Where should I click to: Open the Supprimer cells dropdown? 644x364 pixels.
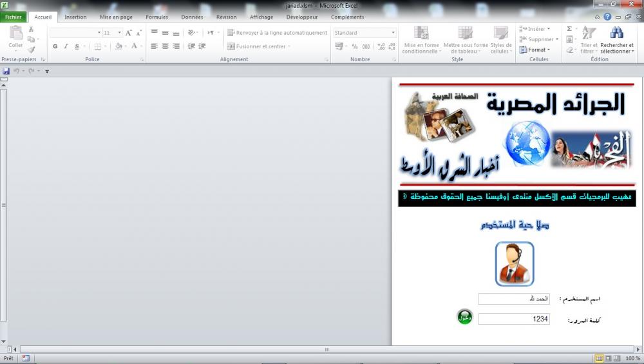(538, 39)
